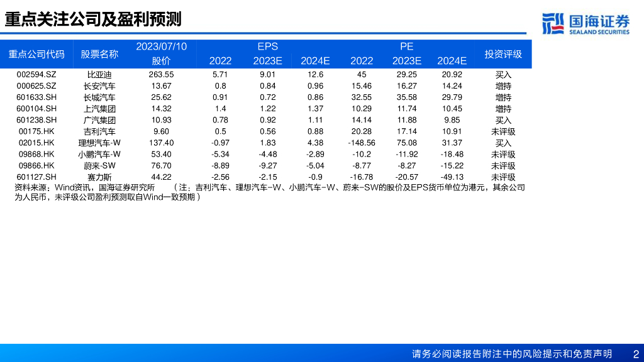This screenshot has width=644, height=362.
Task: Click the Sealand Securities logo
Action: 586,24
